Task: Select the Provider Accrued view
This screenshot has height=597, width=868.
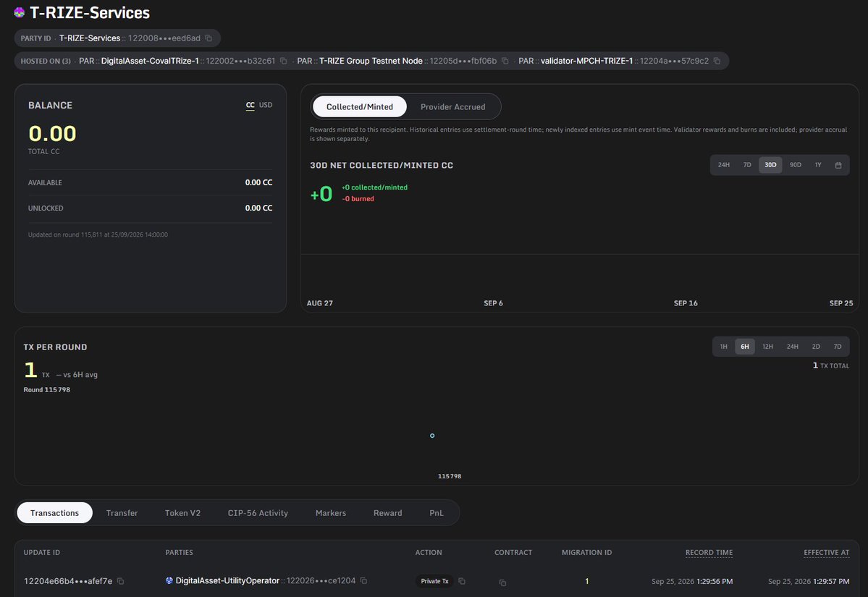Action: click(452, 107)
